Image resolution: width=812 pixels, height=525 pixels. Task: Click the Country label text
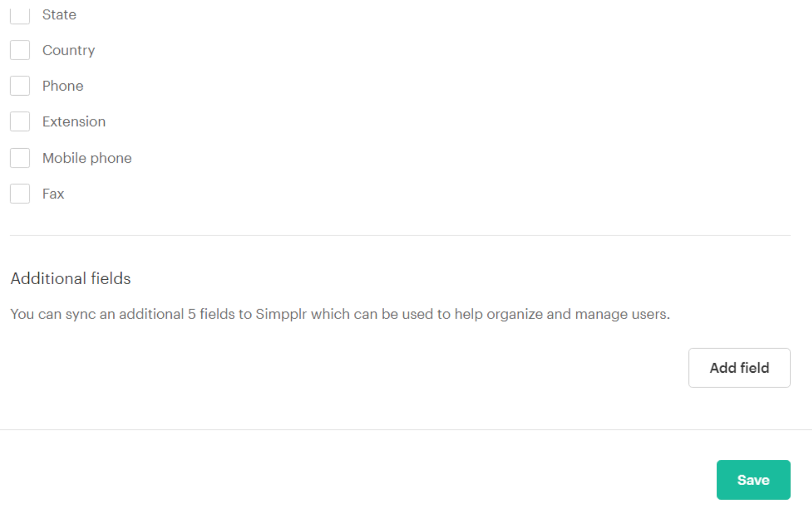[69, 51]
